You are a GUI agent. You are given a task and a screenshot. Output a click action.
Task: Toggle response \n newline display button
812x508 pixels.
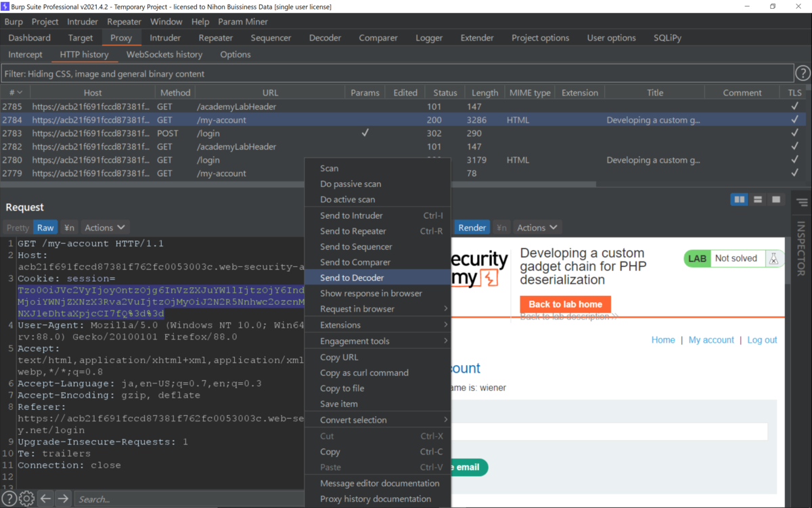501,228
